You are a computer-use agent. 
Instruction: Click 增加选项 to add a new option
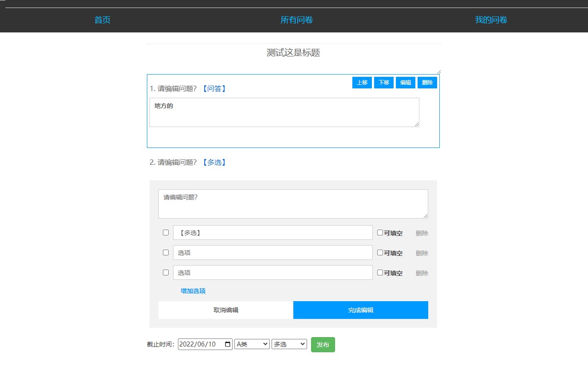click(x=193, y=291)
